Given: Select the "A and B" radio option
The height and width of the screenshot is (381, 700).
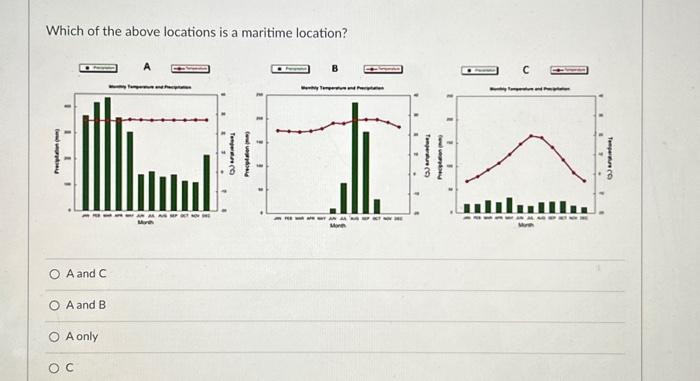Looking at the screenshot, I should pyautogui.click(x=54, y=306).
